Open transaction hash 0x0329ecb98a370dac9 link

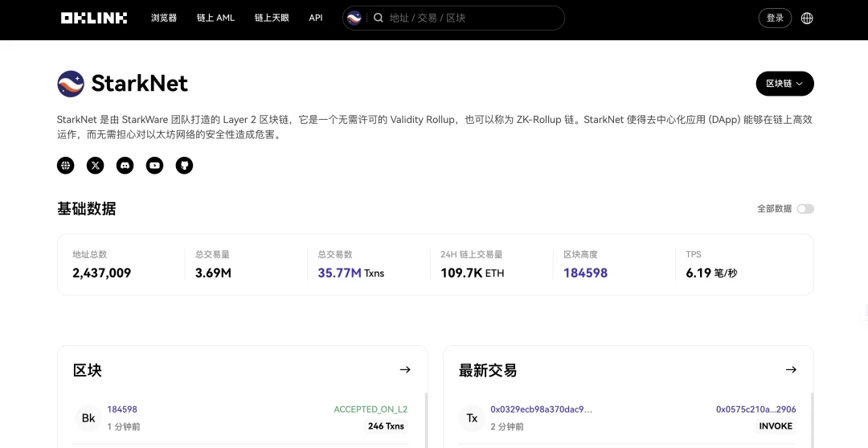[x=541, y=409]
